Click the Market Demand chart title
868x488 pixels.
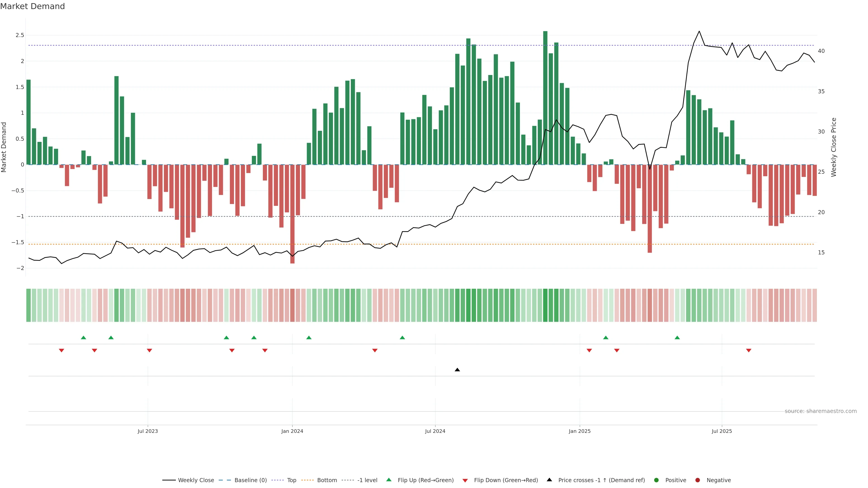(x=32, y=6)
